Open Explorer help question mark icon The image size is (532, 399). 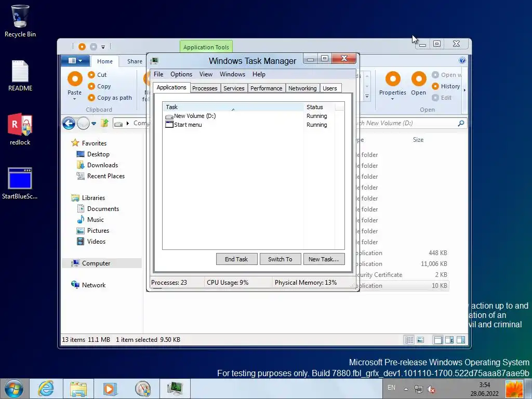[462, 60]
